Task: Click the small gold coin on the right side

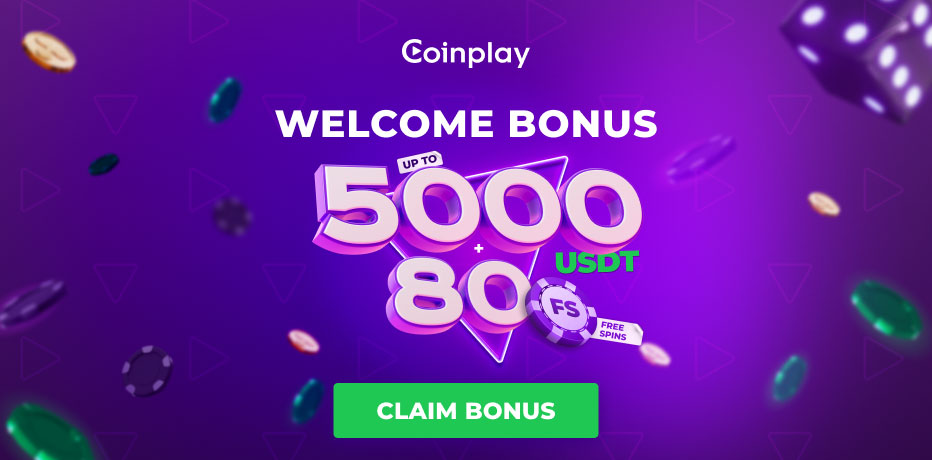Action: 824,204
